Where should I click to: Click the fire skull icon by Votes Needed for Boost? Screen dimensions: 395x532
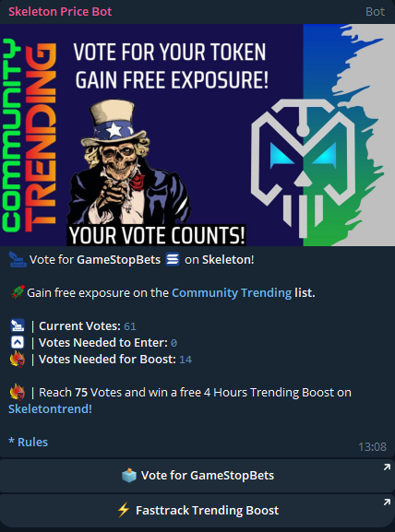[18, 359]
